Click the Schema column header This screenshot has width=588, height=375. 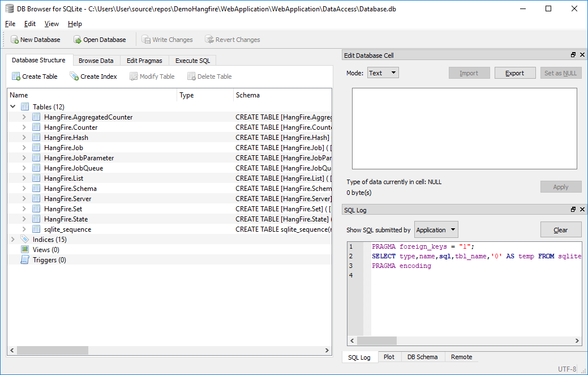tap(282, 95)
